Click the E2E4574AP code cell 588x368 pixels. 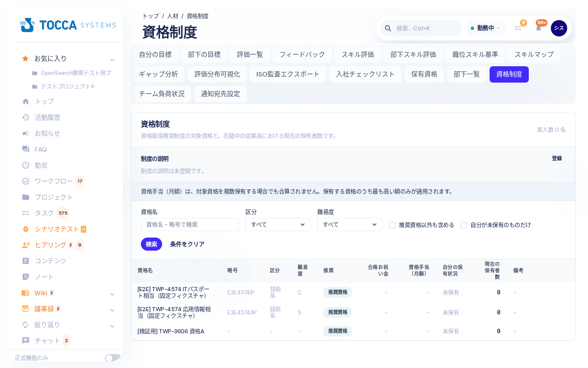pyautogui.click(x=242, y=312)
